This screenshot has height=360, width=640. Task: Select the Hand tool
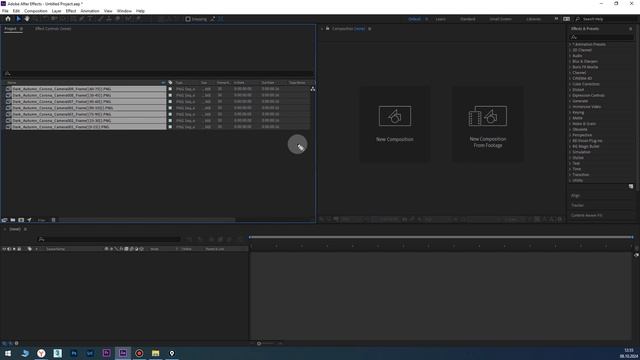click(x=27, y=19)
